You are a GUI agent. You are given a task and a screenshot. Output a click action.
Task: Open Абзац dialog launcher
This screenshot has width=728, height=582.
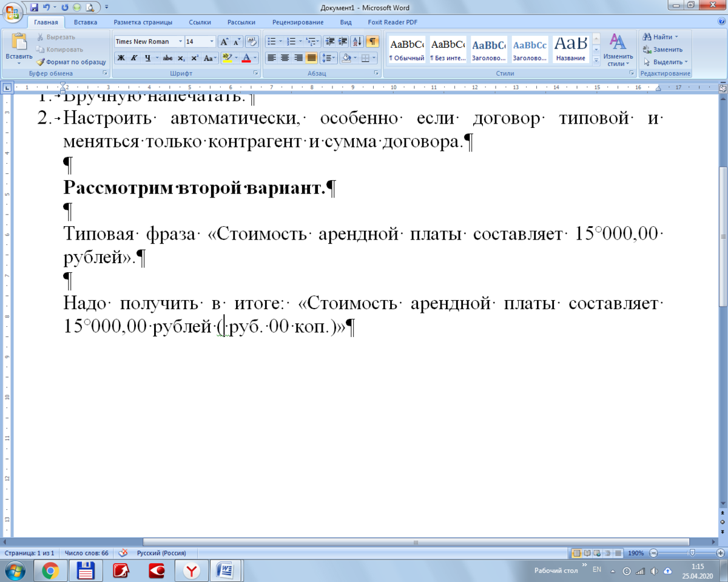click(376, 73)
